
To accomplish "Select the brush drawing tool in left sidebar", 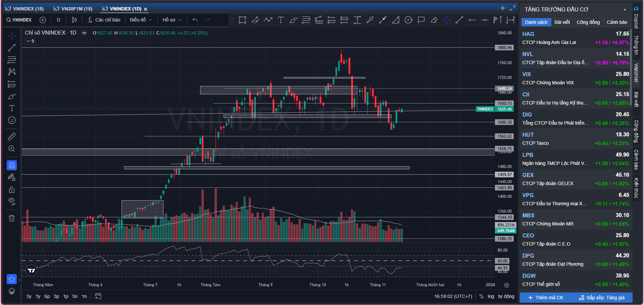I will click(x=12, y=96).
